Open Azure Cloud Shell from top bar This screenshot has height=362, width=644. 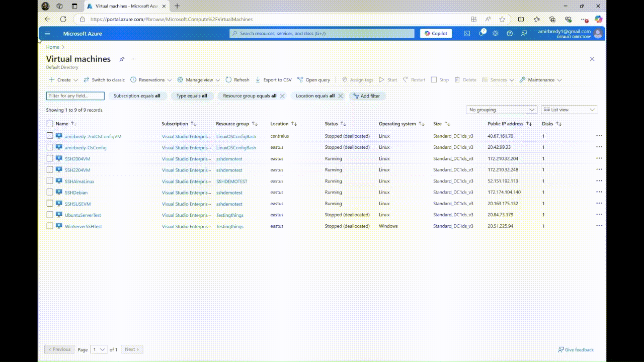467,33
